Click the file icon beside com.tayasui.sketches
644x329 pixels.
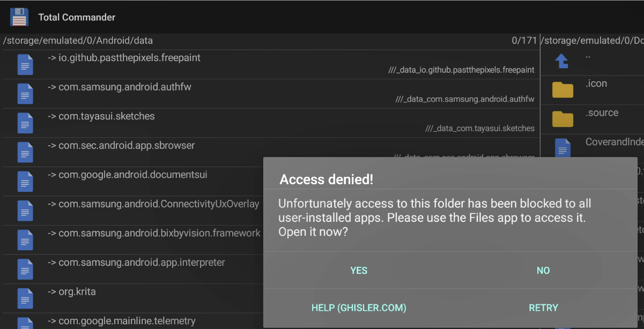point(25,123)
